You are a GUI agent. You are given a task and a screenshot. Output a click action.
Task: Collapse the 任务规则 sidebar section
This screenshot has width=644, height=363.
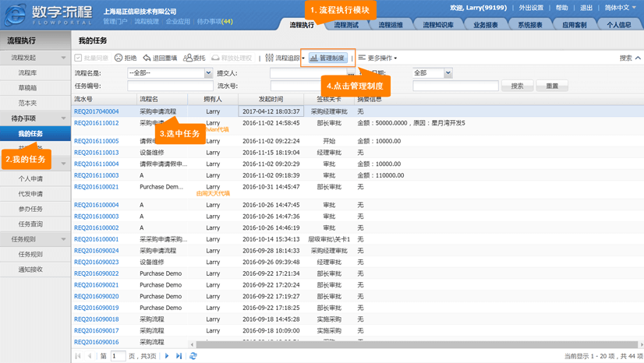[x=63, y=239]
